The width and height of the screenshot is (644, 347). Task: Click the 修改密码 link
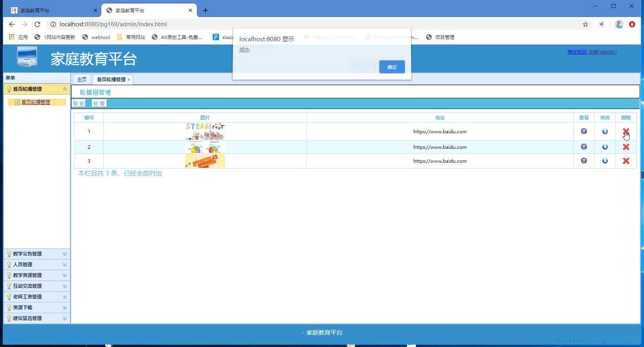pyautogui.click(x=577, y=52)
